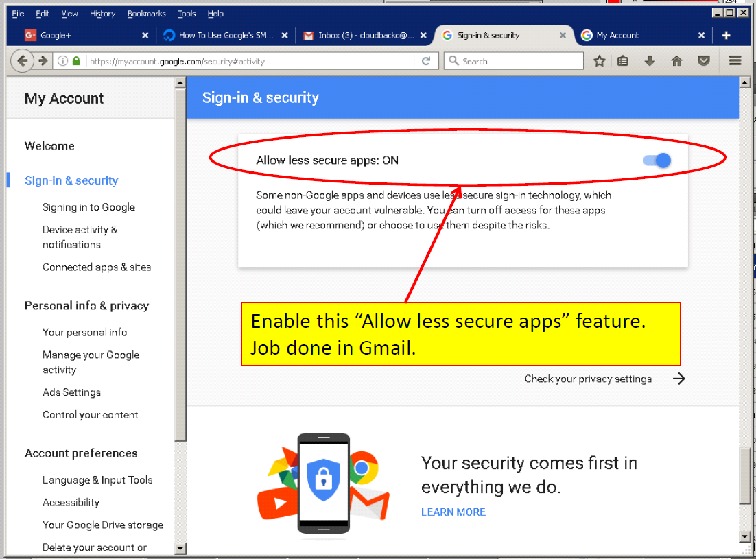The image size is (756, 559).
Task: Click Check your privacy settings link
Action: pos(588,379)
